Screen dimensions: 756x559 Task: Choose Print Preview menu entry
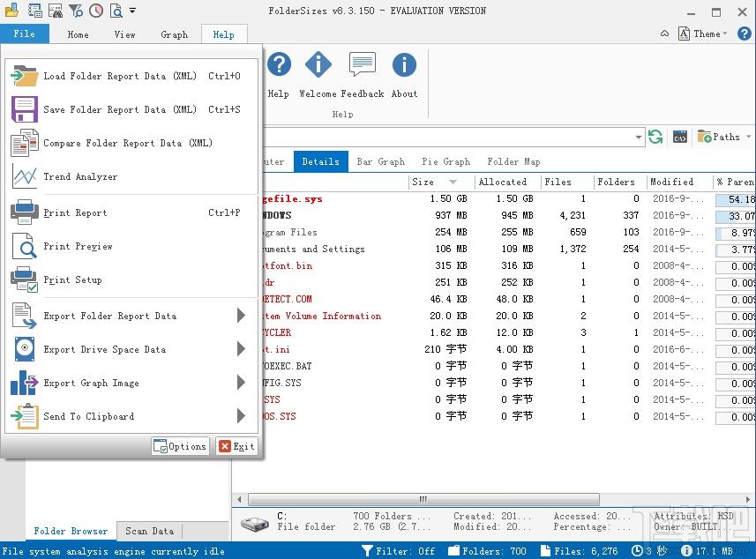[x=131, y=246]
